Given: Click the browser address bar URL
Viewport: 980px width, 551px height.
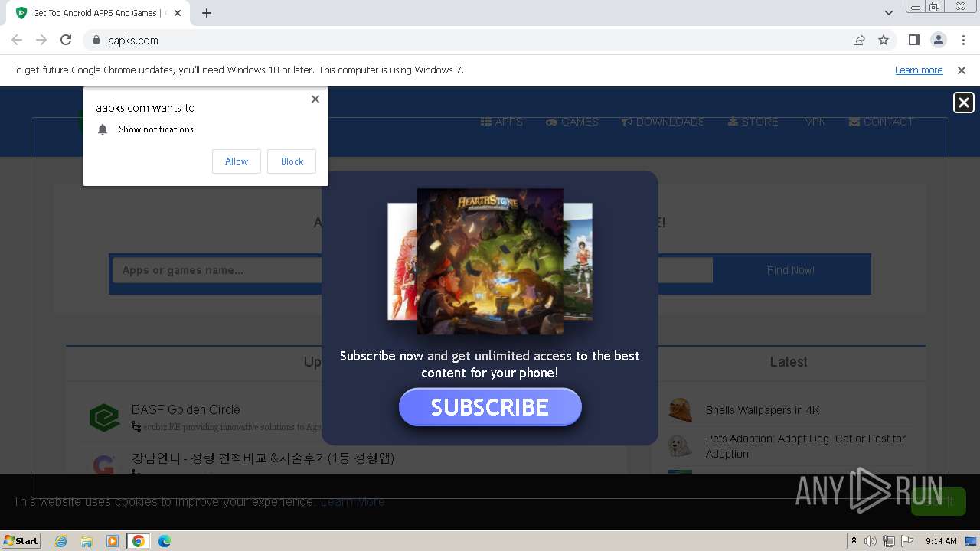Looking at the screenshot, I should pos(133,40).
